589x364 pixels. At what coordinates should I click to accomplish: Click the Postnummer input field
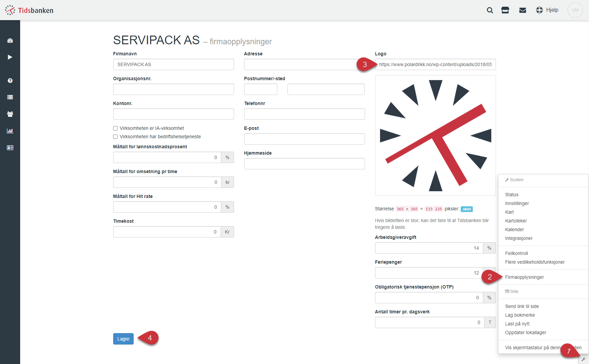point(261,89)
